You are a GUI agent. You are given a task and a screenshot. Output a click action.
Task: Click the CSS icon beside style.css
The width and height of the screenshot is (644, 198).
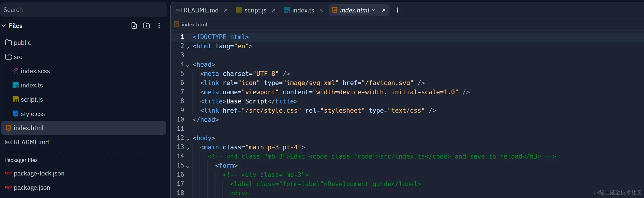[16, 114]
